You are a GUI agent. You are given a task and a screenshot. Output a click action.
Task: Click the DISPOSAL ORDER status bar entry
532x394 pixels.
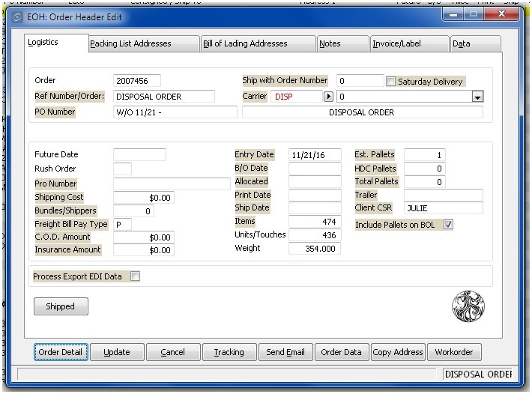(x=478, y=375)
